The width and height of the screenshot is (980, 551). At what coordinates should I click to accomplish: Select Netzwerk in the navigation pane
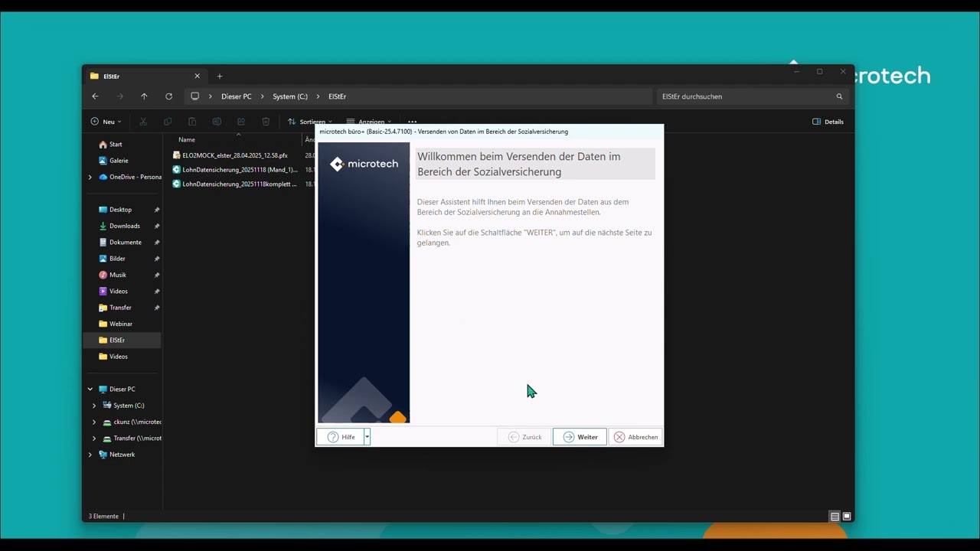tap(122, 455)
